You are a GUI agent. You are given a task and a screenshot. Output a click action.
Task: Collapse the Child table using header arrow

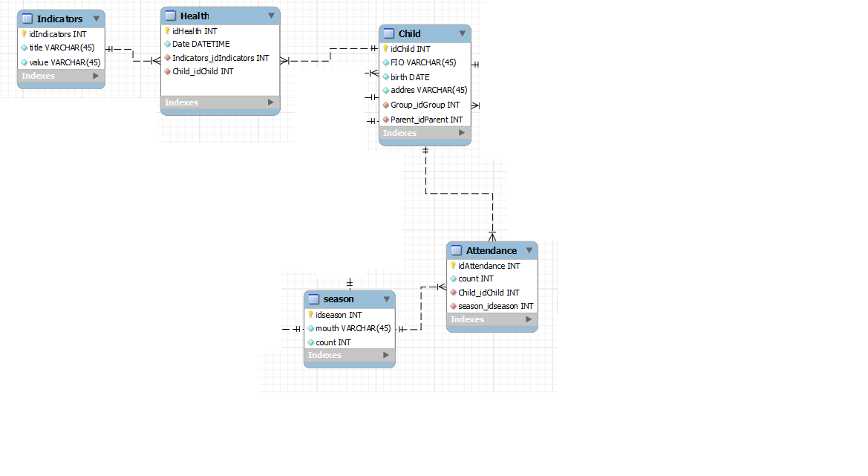click(462, 33)
